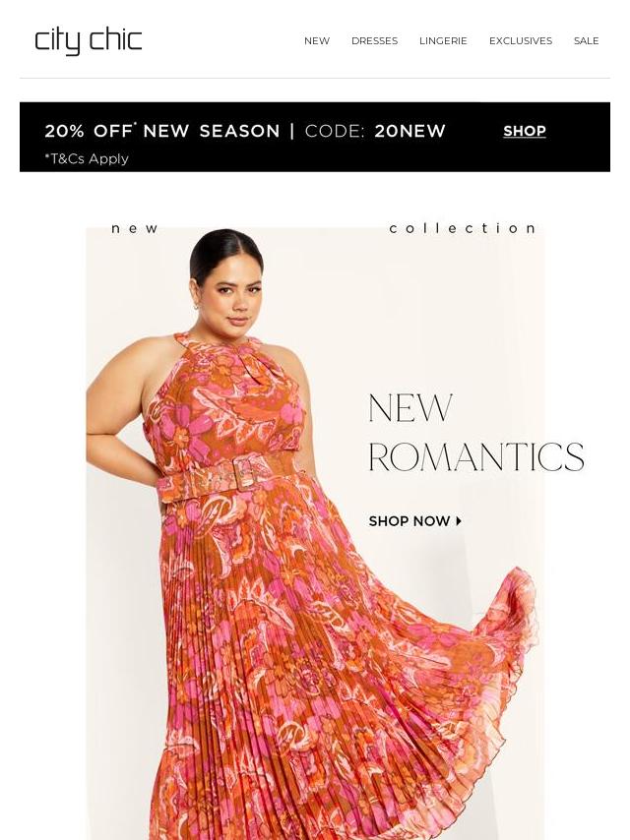Click the NEW ROMANTICS heading
The width and height of the screenshot is (630, 840).
(476, 432)
